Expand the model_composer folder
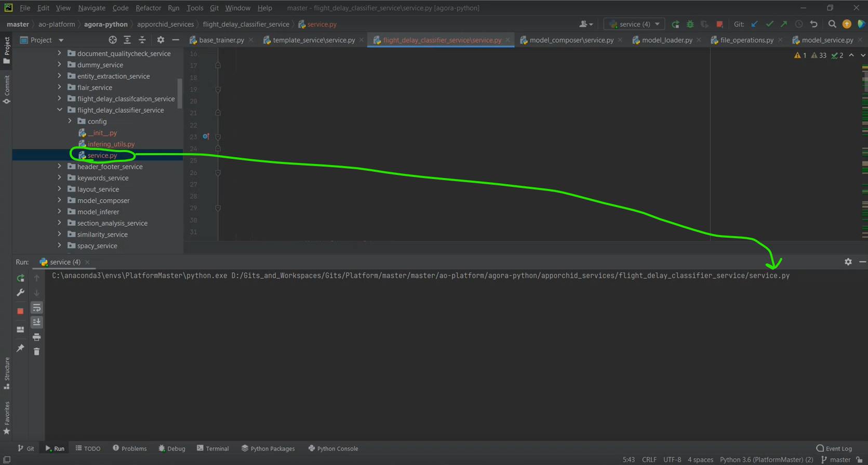 (x=59, y=200)
